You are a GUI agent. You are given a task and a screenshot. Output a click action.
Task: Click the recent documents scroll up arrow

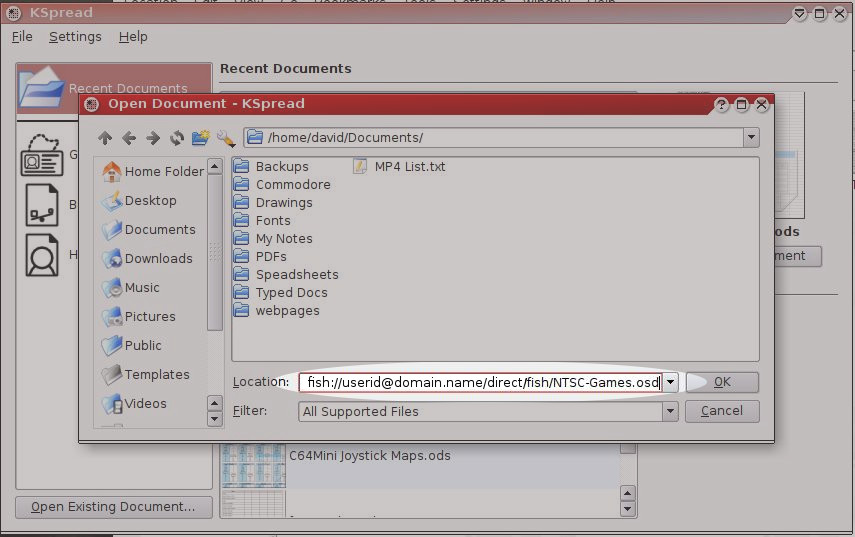(x=628, y=493)
